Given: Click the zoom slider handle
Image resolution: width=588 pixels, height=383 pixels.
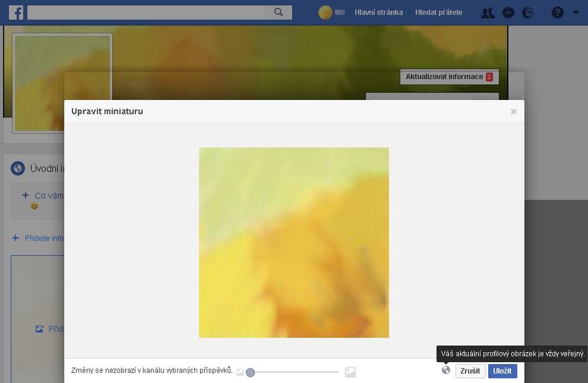Looking at the screenshot, I should pos(250,372).
